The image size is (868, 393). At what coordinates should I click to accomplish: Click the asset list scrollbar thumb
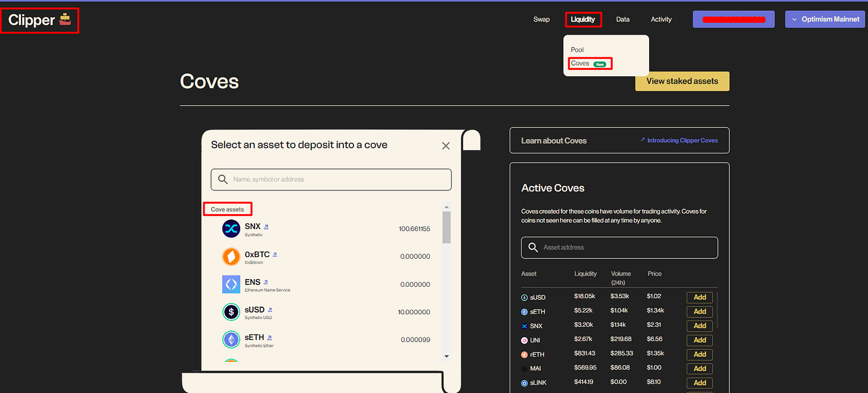point(447,227)
